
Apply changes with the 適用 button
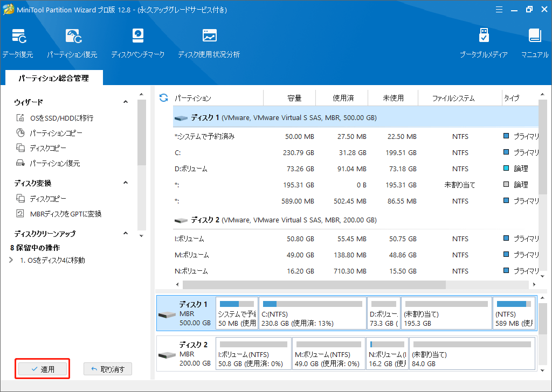click(42, 369)
